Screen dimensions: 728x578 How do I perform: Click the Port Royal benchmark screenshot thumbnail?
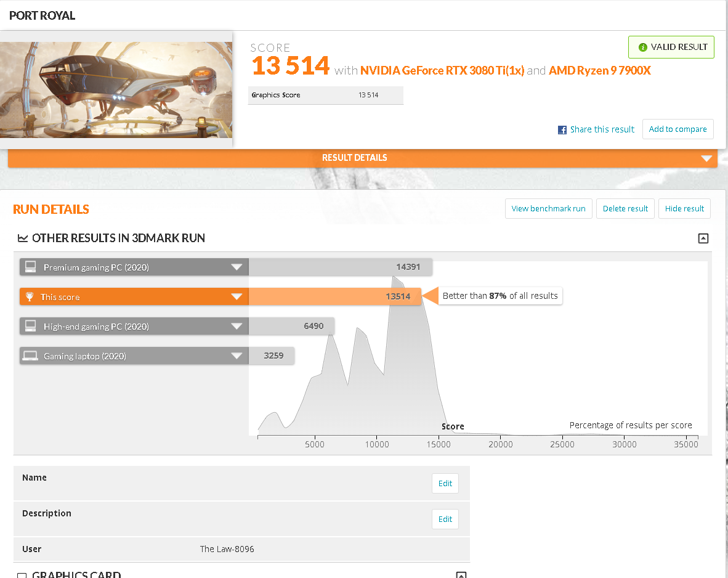tap(117, 89)
